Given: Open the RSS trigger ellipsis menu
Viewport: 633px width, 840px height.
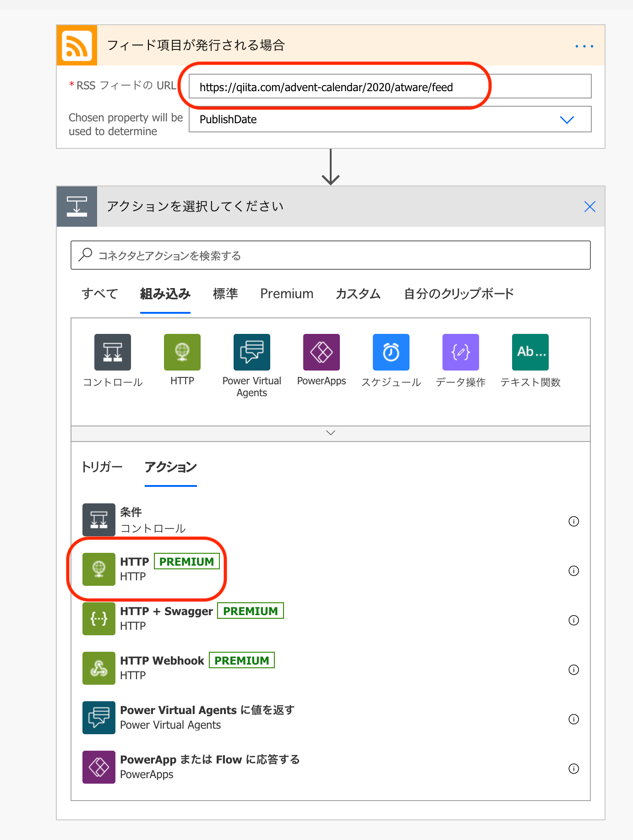Looking at the screenshot, I should (x=584, y=46).
